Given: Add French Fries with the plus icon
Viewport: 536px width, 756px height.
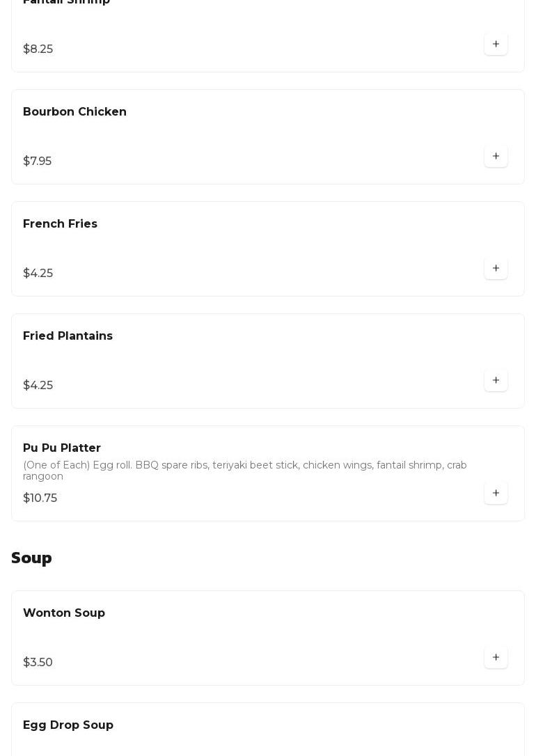Looking at the screenshot, I should click(496, 268).
